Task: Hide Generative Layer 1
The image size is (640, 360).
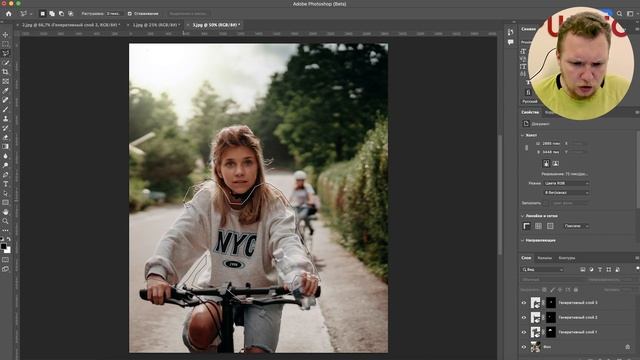Action: pos(524,332)
